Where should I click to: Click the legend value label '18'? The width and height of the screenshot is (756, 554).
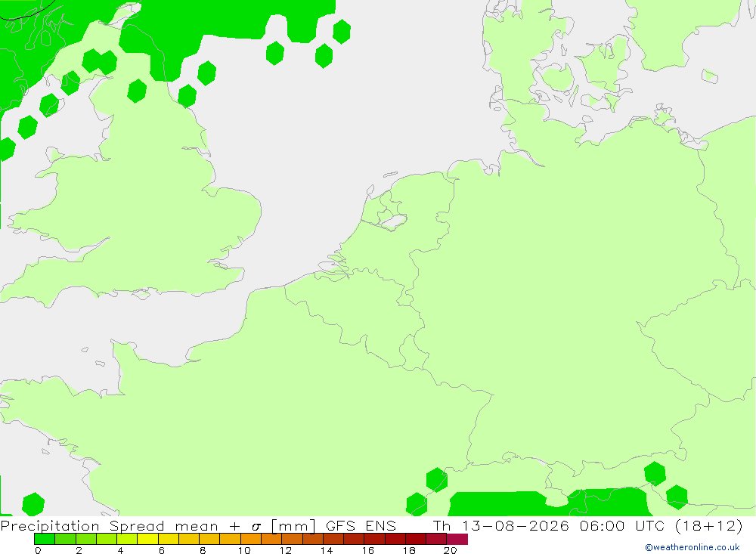coord(409,550)
